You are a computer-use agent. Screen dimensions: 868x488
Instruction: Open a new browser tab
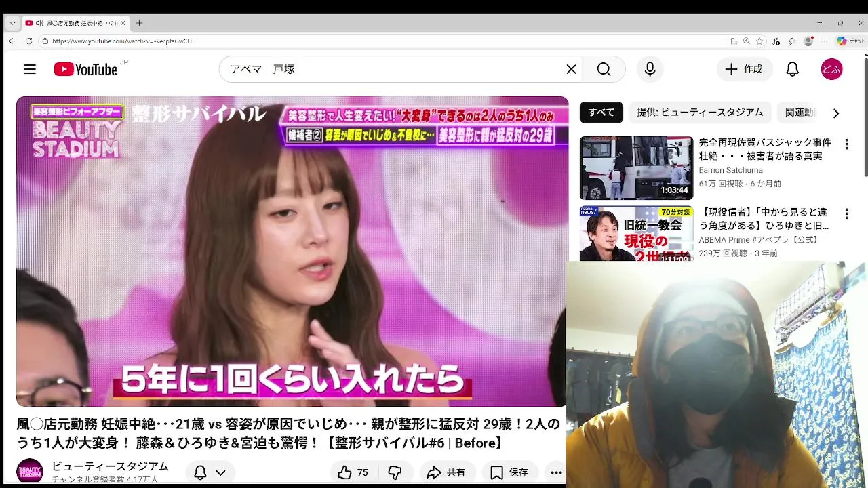pos(139,23)
